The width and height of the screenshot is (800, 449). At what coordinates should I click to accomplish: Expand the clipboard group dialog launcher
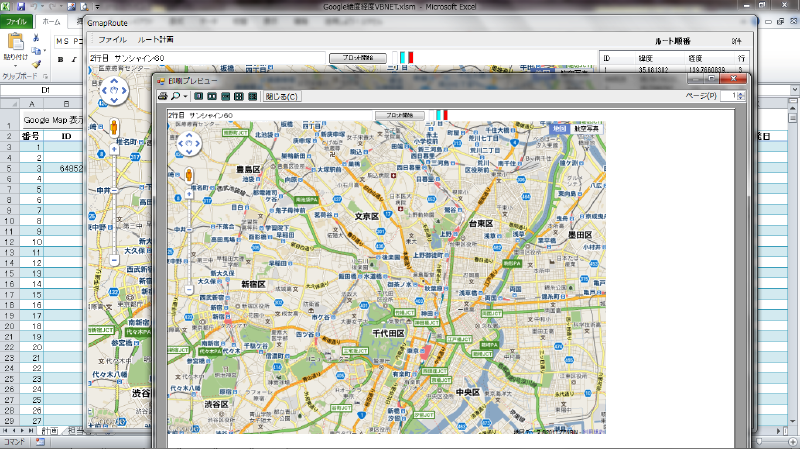(47, 76)
